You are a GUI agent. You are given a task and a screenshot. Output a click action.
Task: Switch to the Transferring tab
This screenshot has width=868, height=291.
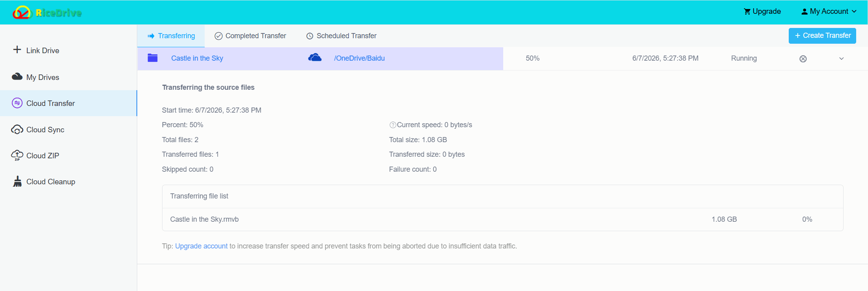pyautogui.click(x=171, y=36)
